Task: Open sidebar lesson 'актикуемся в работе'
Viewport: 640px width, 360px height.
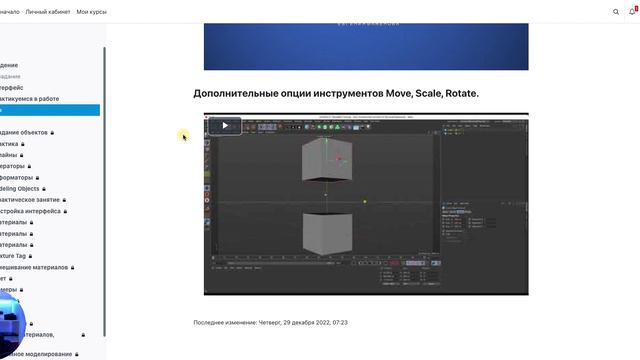Action: [x=29, y=99]
